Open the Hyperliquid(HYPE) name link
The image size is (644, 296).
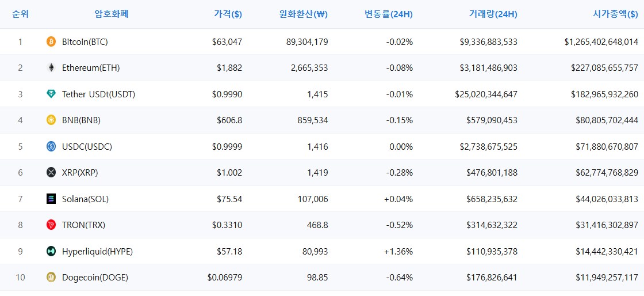point(97,252)
